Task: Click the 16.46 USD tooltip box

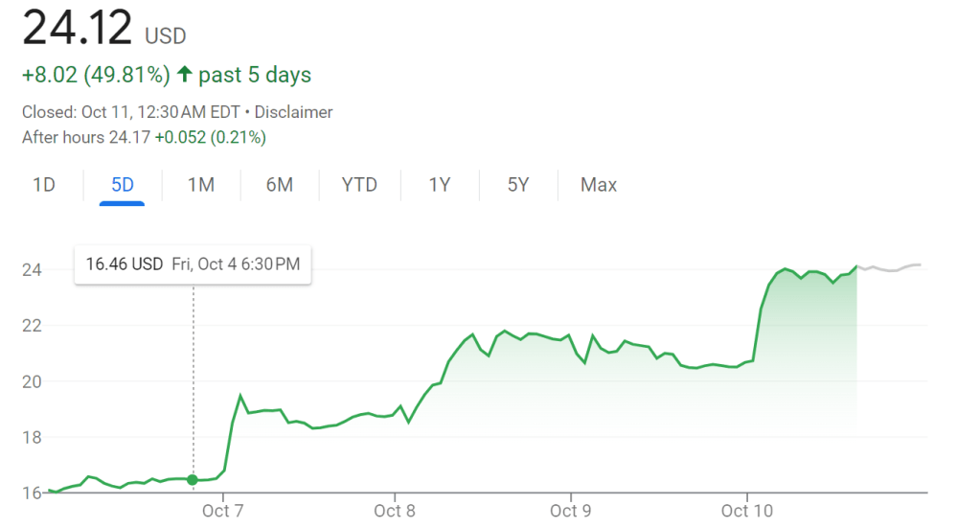Action: tap(193, 264)
